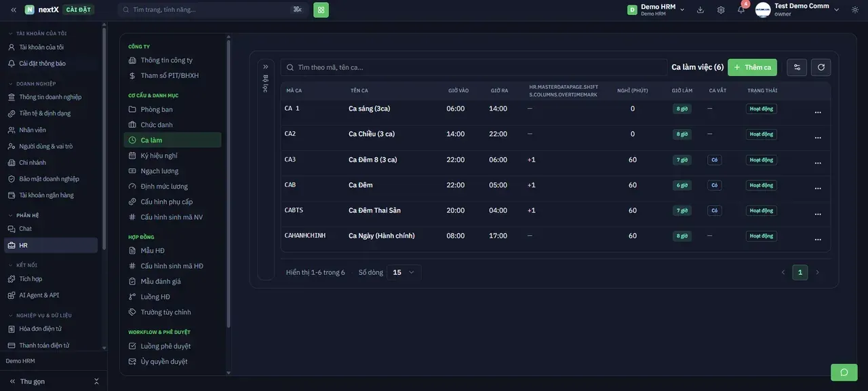This screenshot has width=868, height=391.
Task: Click the settings submenu vertical scrollbar
Action: [x=229, y=183]
